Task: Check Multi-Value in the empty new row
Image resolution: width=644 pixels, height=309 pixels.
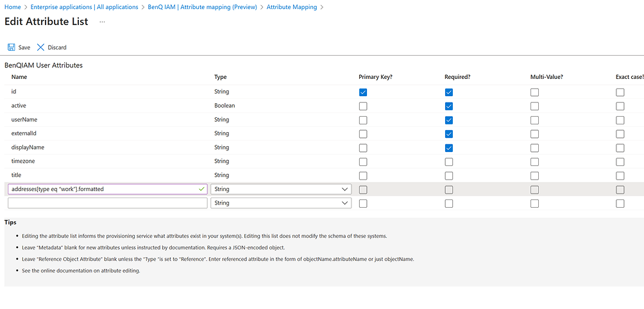Action: pyautogui.click(x=534, y=203)
